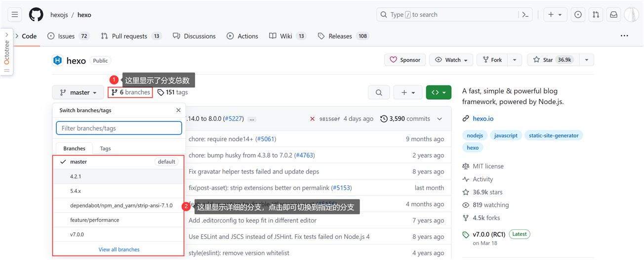Close the Switch branches/tags popup
644x260 pixels.
[x=178, y=110]
